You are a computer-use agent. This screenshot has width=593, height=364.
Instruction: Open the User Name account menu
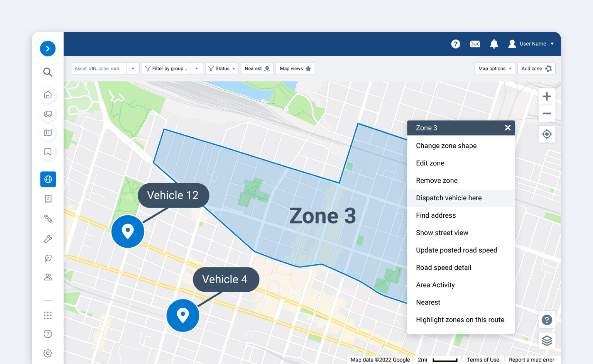[x=531, y=44]
